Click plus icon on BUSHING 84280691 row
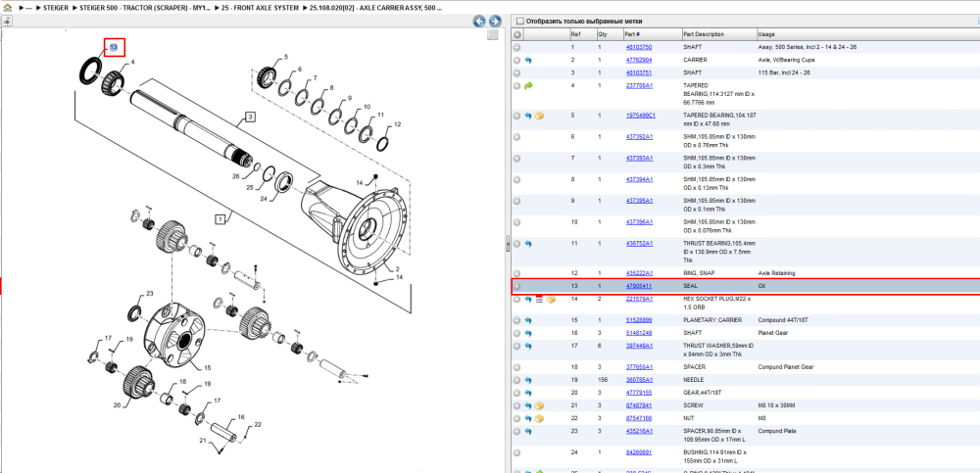This screenshot has height=473, width=980. click(x=516, y=452)
